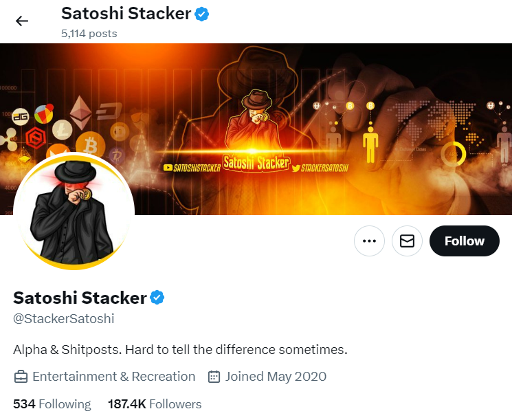Go back using the left arrow
Screen dimensions: 512x420
click(x=22, y=21)
